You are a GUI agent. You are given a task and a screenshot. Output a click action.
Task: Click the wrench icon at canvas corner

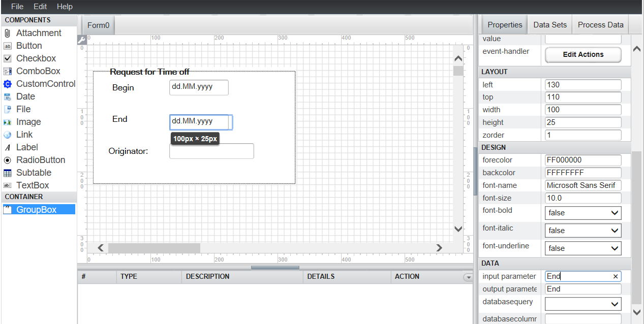(81, 40)
